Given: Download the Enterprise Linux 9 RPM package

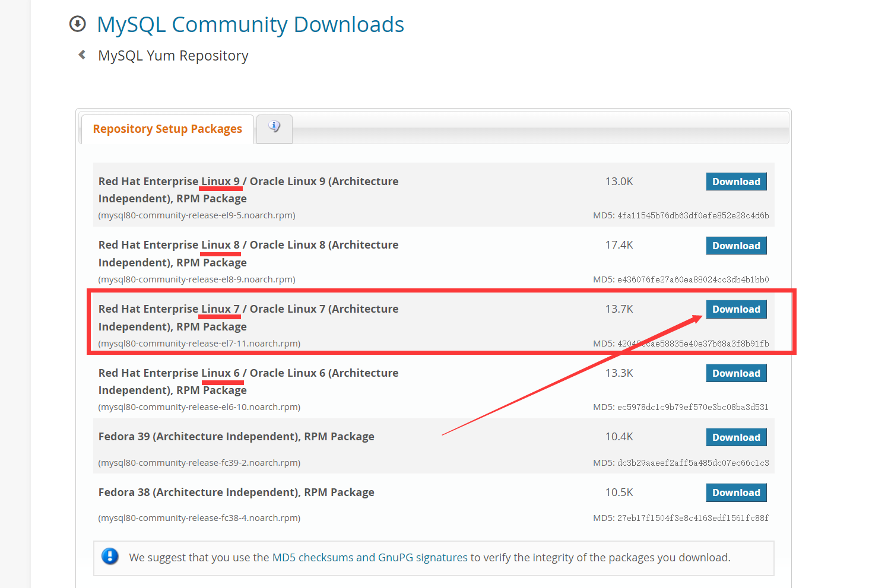Looking at the screenshot, I should coord(736,182).
